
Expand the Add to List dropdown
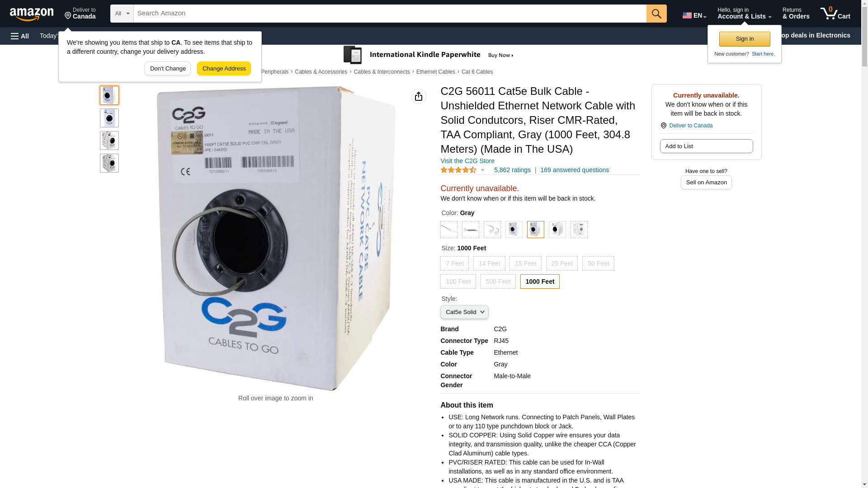706,146
